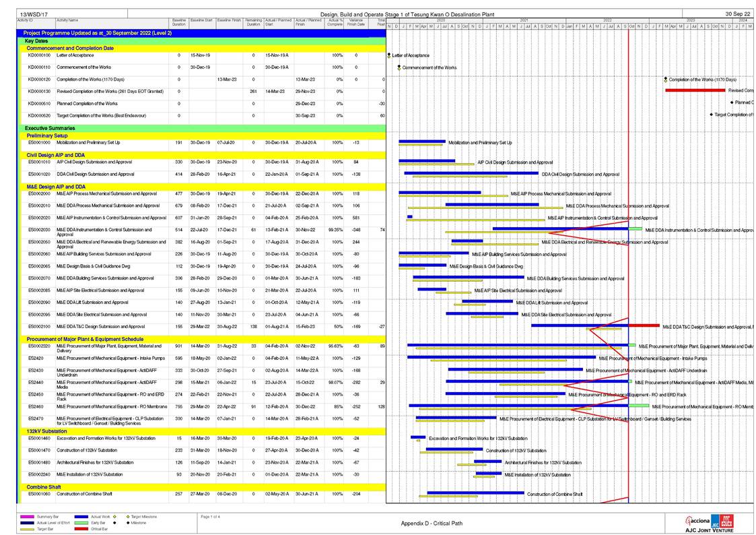Click the red Critical Bar legend swatch

[x=82, y=529]
